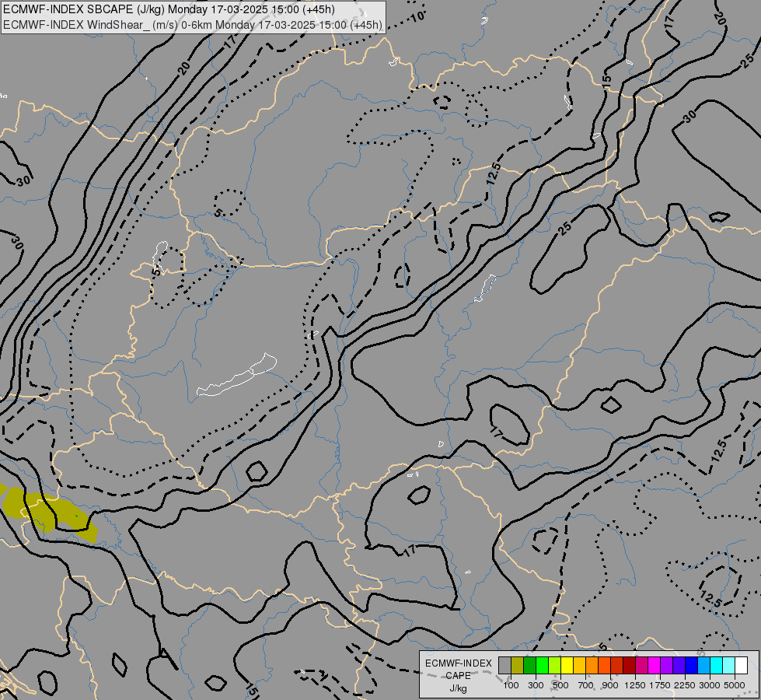
Task: Click the legend word CAPE
Action: (x=458, y=676)
